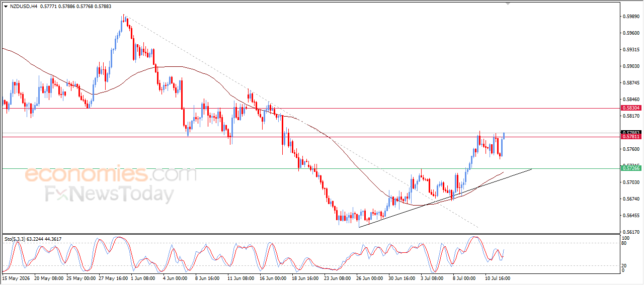
Task: Click the latest blue candlestick on the chart
Action: (504, 136)
